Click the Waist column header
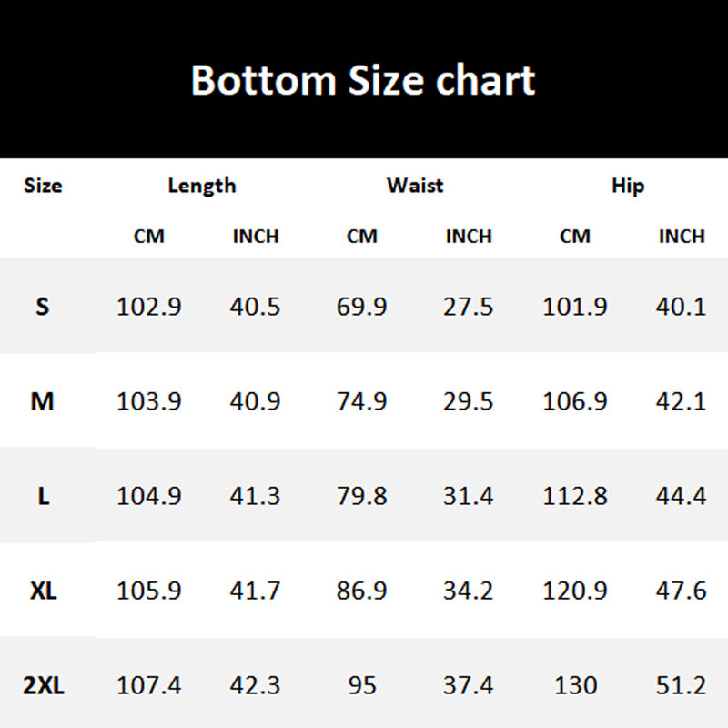728x728 pixels. [415, 186]
